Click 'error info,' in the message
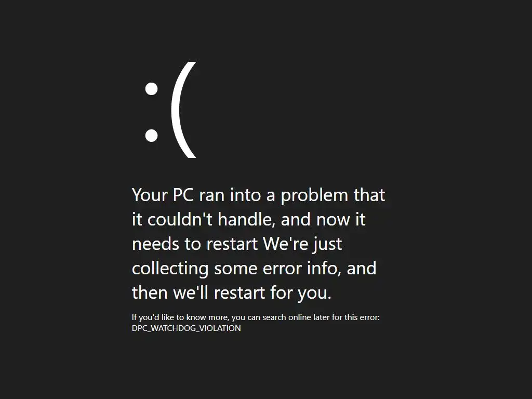This screenshot has width=532, height=399. point(302,269)
